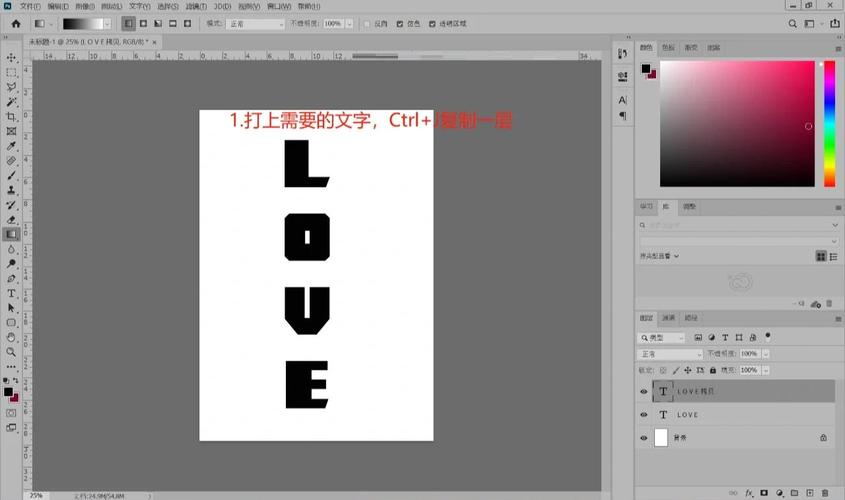Choose the reflected gradient style
The width and height of the screenshot is (845, 500).
point(173,24)
